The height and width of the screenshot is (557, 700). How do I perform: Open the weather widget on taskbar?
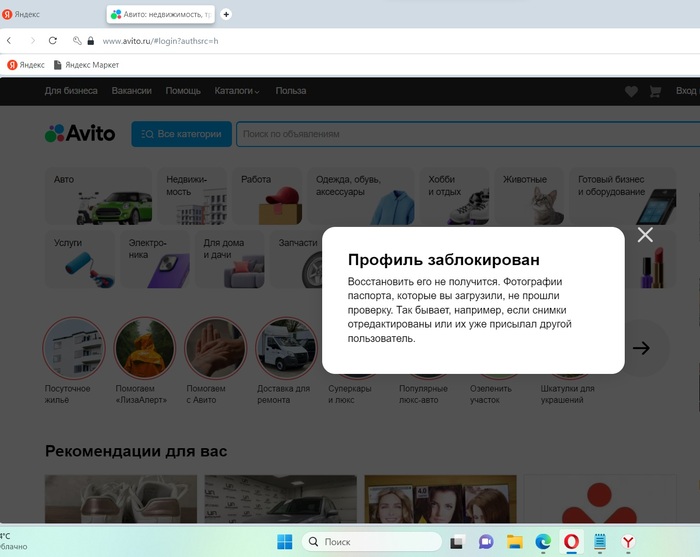tap(13, 541)
